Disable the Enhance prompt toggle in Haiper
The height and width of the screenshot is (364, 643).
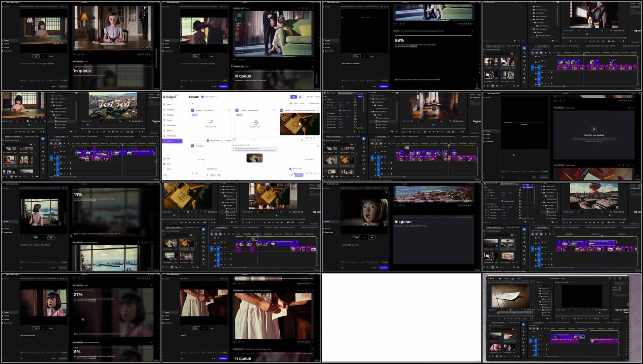[291, 169]
